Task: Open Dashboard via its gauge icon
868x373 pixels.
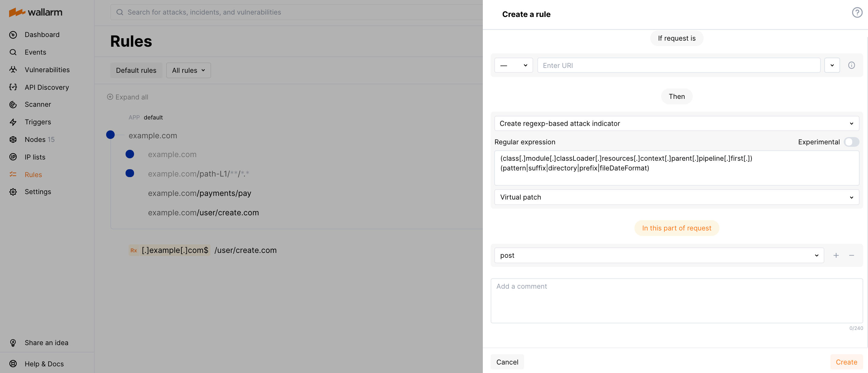Action: point(13,35)
